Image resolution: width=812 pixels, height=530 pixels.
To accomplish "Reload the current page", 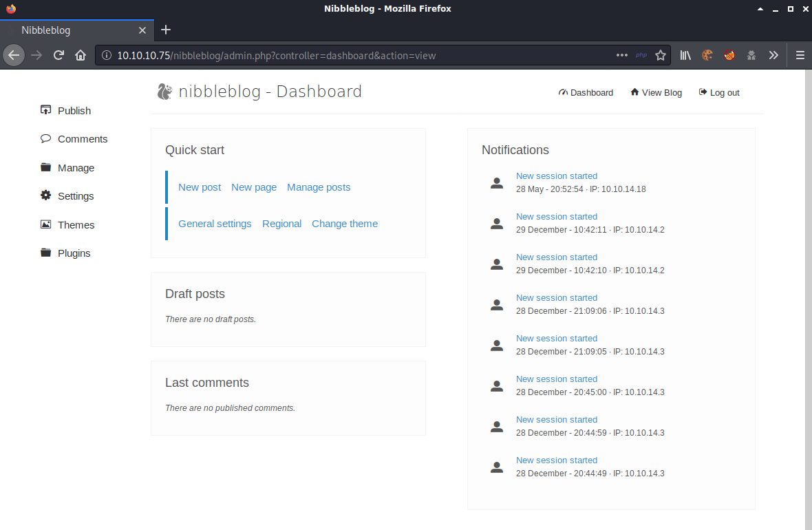I will [x=58, y=55].
